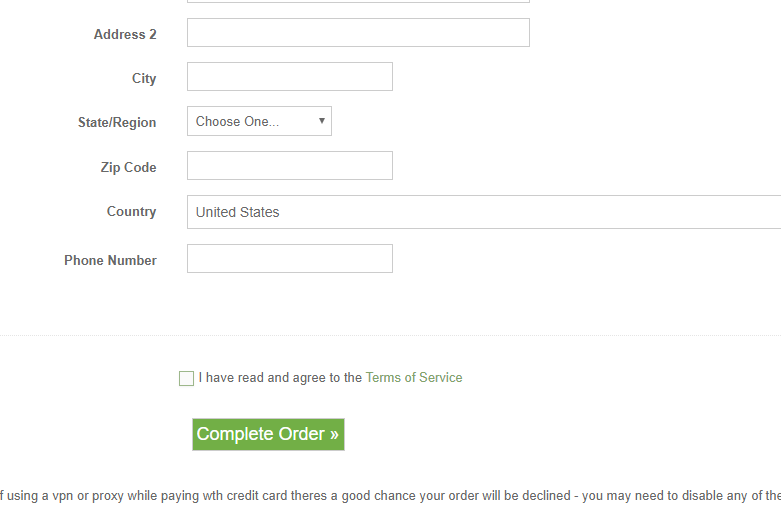Click the Phone Number label
Image resolution: width=781 pixels, height=509 pixels.
tap(111, 260)
